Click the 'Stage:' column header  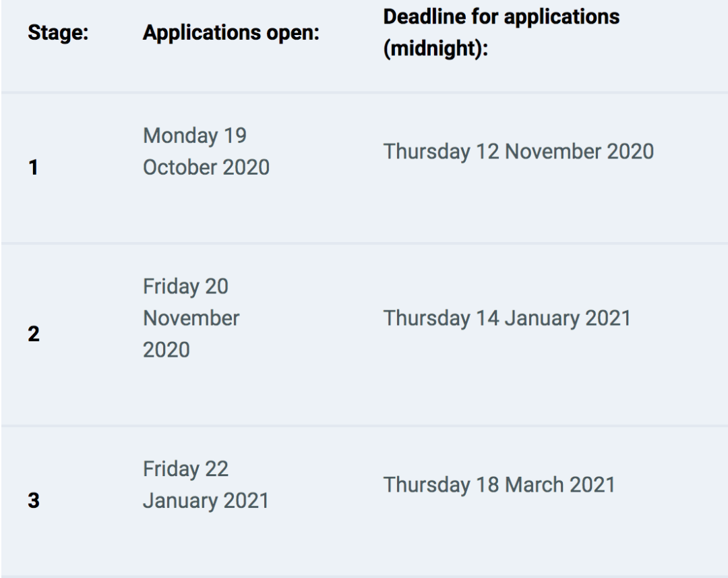(x=58, y=32)
